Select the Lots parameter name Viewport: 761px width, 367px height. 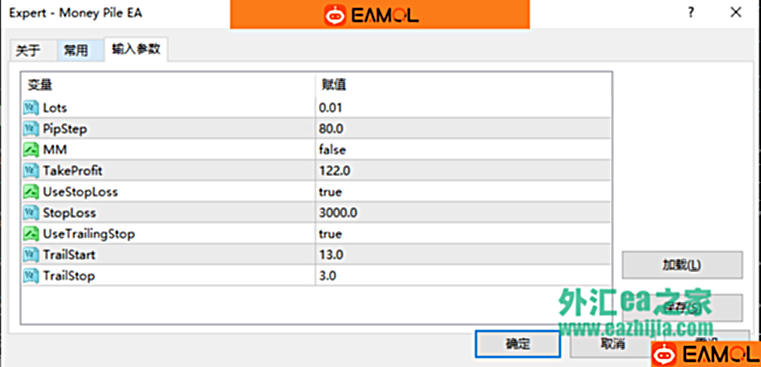[x=55, y=108]
